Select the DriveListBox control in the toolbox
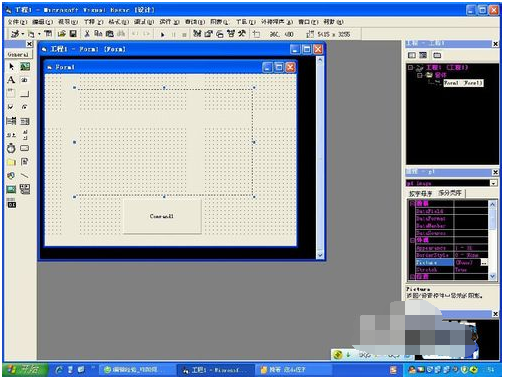The width and height of the screenshot is (505, 379). (x=25, y=148)
